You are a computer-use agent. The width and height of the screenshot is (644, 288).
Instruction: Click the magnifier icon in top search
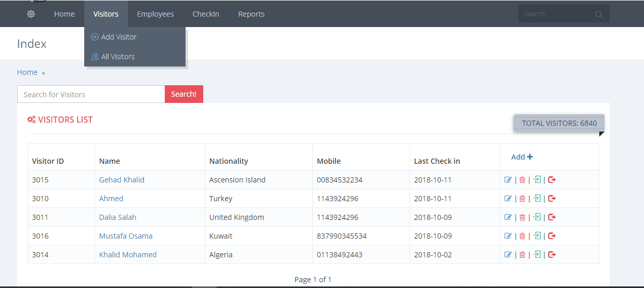[x=599, y=15]
